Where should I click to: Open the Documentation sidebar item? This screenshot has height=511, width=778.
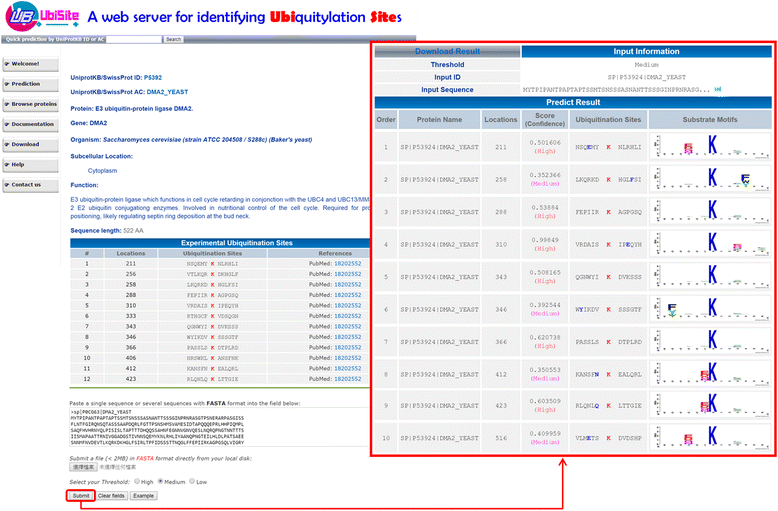(30, 125)
